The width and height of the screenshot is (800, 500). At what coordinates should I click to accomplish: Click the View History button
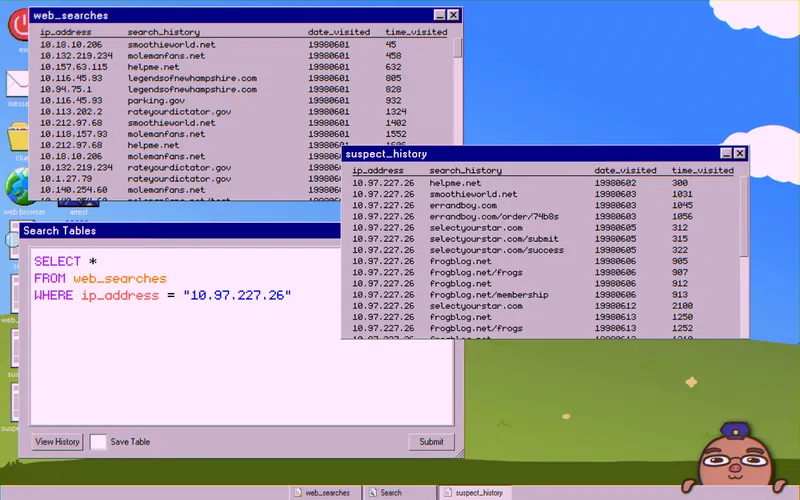coord(57,442)
